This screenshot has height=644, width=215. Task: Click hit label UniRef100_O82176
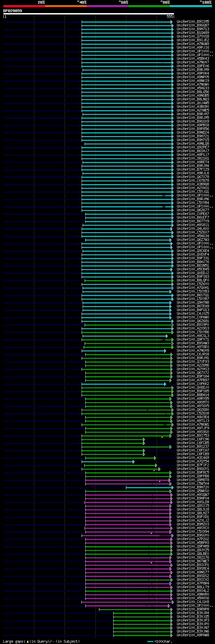tap(193, 558)
